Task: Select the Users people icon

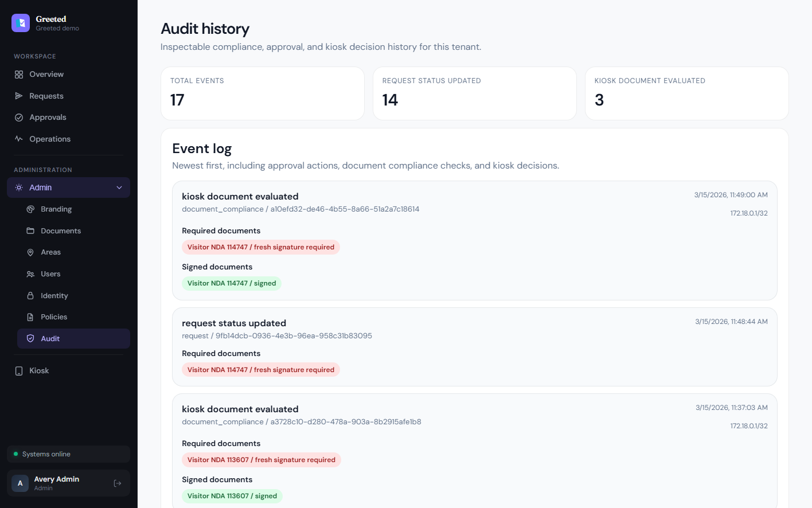Action: [31, 273]
